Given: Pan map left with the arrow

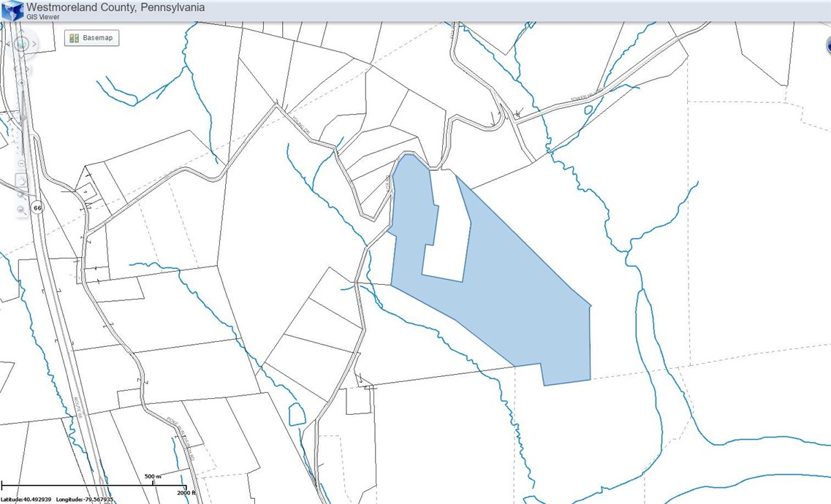Looking at the screenshot, I should point(8,45).
